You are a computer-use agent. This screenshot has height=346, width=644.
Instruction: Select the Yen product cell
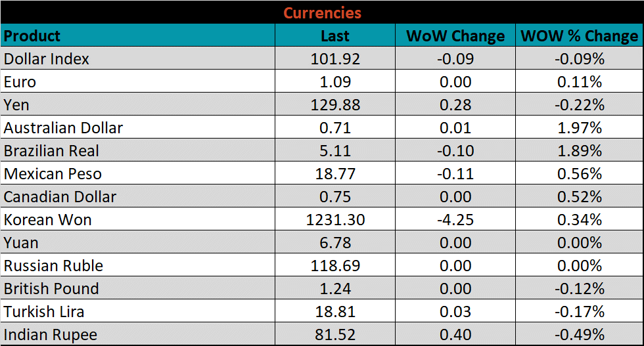click(x=16, y=105)
